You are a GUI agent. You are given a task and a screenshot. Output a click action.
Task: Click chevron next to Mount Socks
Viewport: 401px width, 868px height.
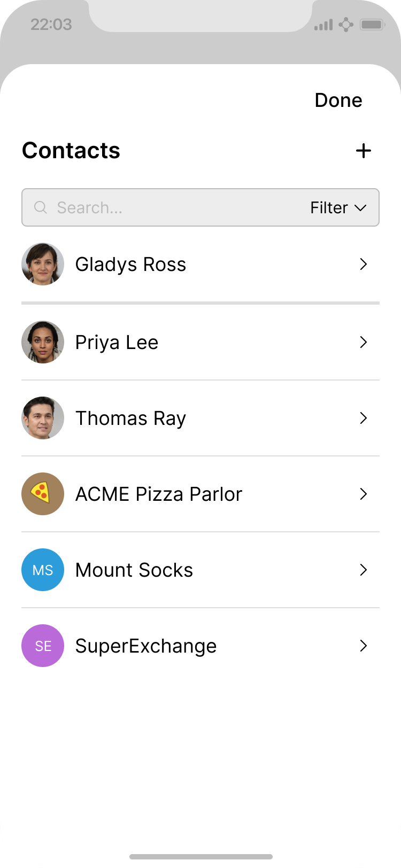coord(364,570)
